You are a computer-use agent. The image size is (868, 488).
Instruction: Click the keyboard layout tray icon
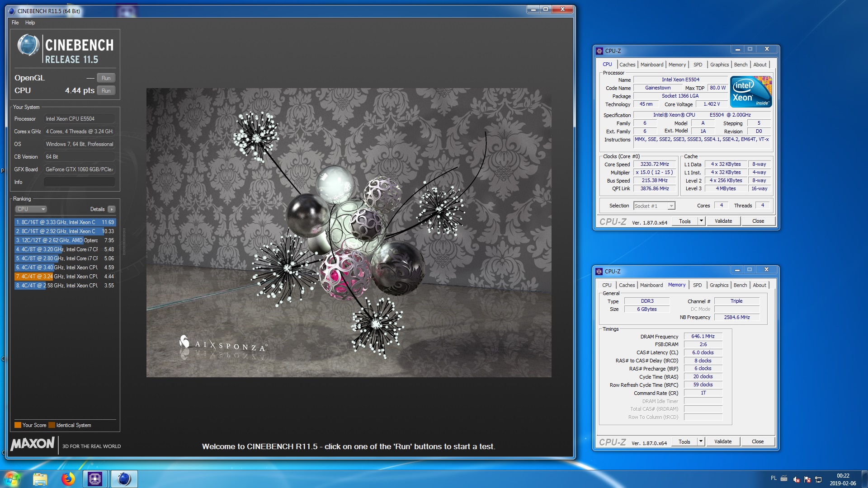tap(784, 479)
